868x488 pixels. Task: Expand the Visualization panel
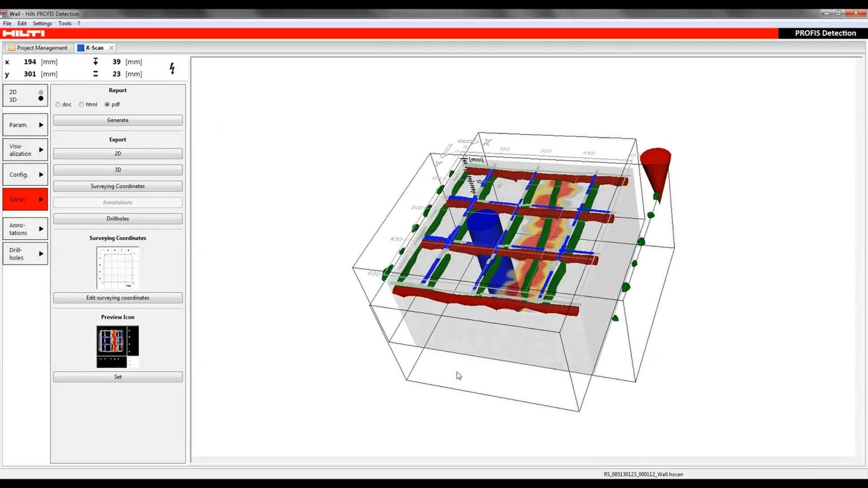point(25,150)
